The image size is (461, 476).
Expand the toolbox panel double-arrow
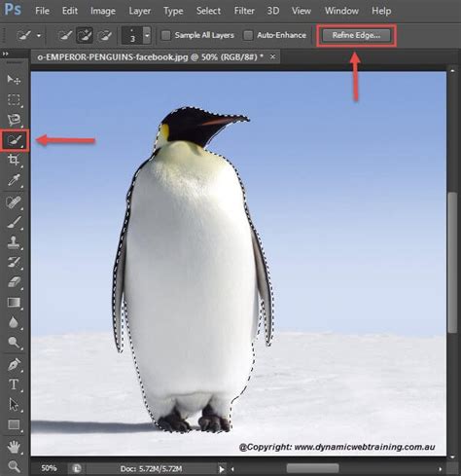(x=6, y=54)
